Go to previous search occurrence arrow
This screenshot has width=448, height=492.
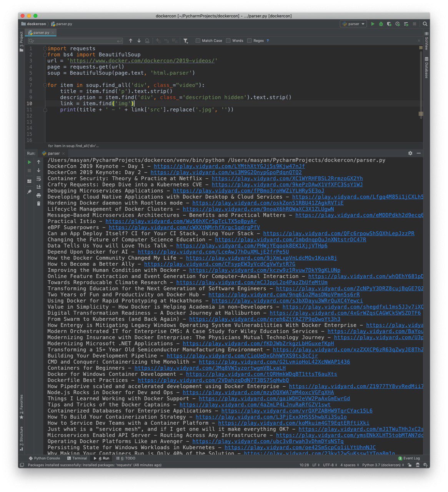tap(131, 40)
